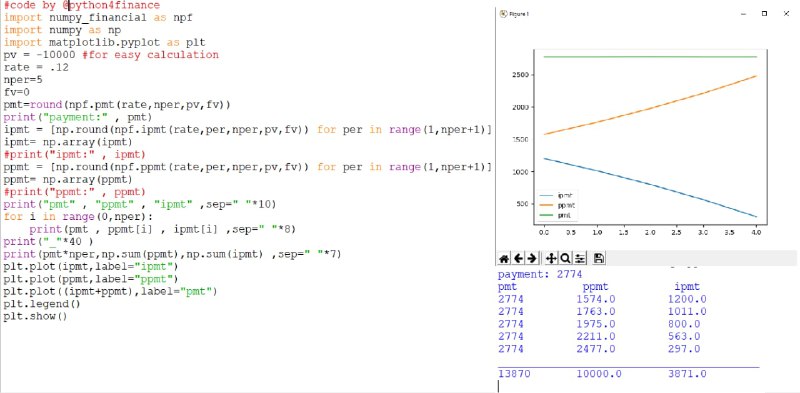Close the Figure 1 window
Viewport: 800px width, 393px height.
click(x=786, y=14)
